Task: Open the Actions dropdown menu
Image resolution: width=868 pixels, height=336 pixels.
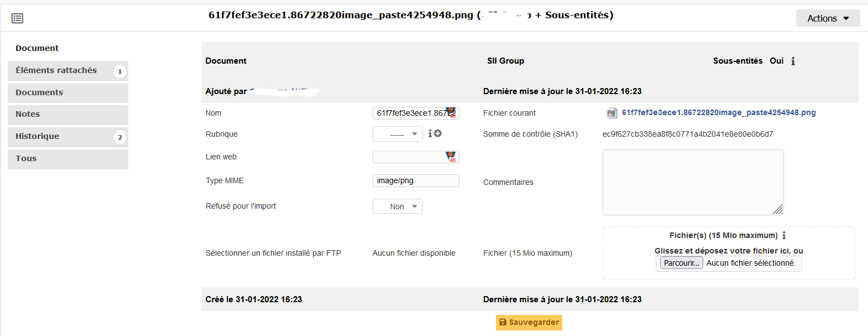Action: click(x=827, y=18)
